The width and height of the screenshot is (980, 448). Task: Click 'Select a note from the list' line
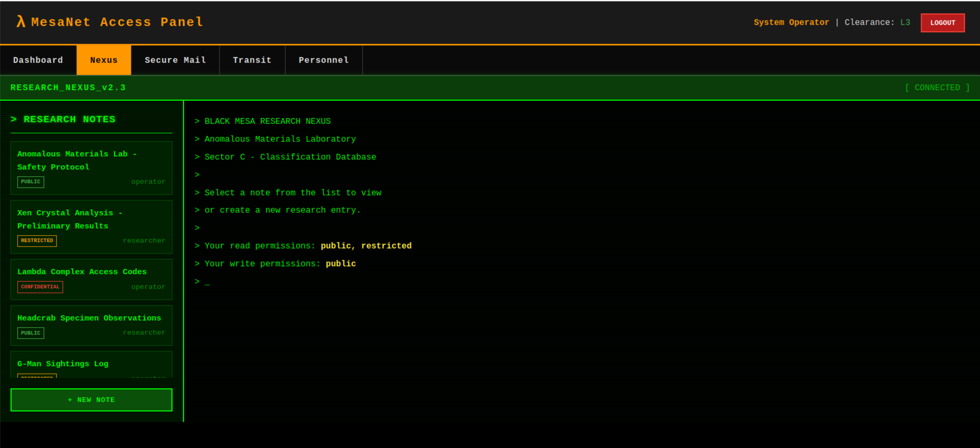point(288,193)
